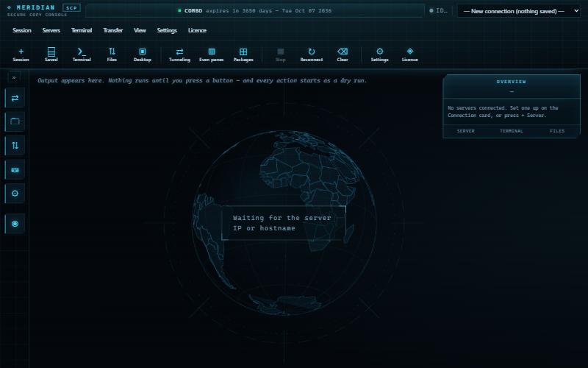This screenshot has height=368, width=588.
Task: Click the 'SECURE COPY CONSOLE' subtitle
Action: [37, 15]
